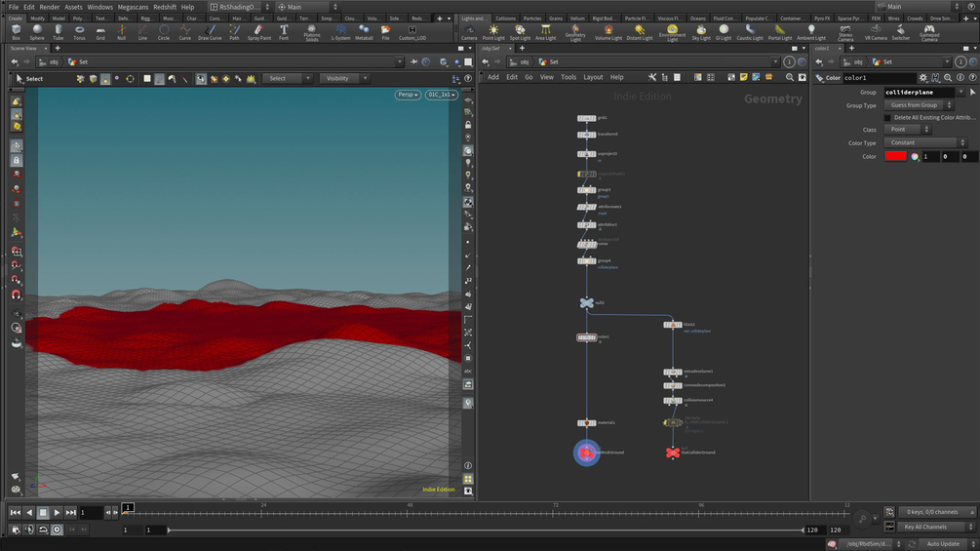
Task: Open the Layout menu in network editor
Action: click(593, 77)
